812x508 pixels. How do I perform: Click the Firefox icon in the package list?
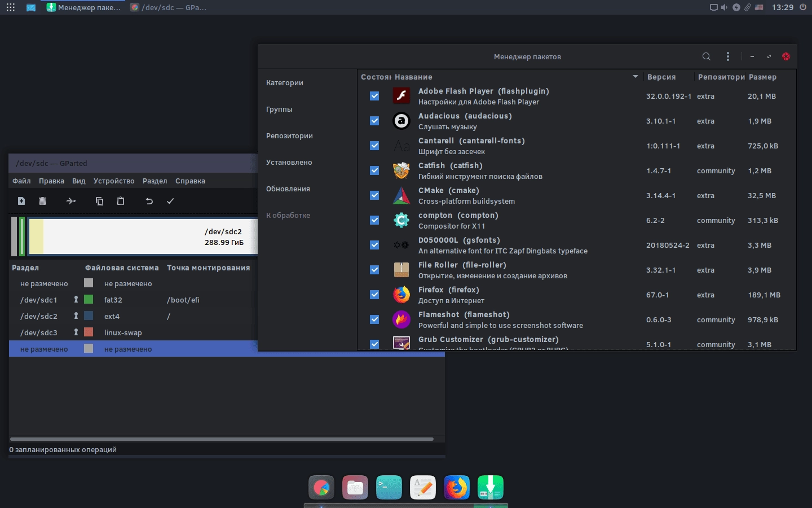pos(401,295)
